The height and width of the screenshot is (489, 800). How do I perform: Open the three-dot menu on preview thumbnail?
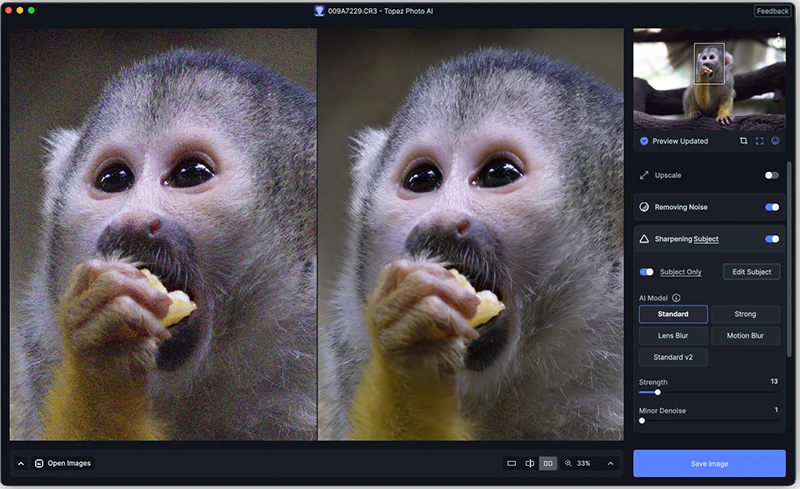click(779, 39)
